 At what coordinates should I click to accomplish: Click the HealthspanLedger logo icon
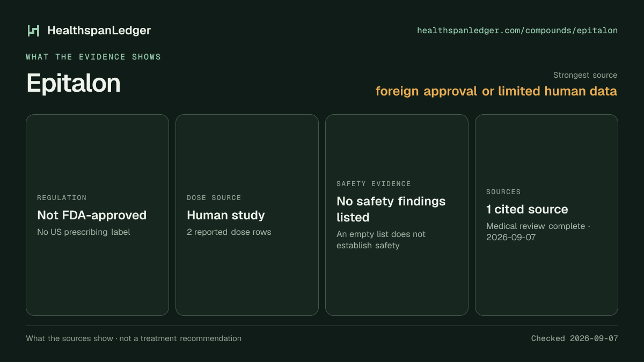[x=33, y=31]
